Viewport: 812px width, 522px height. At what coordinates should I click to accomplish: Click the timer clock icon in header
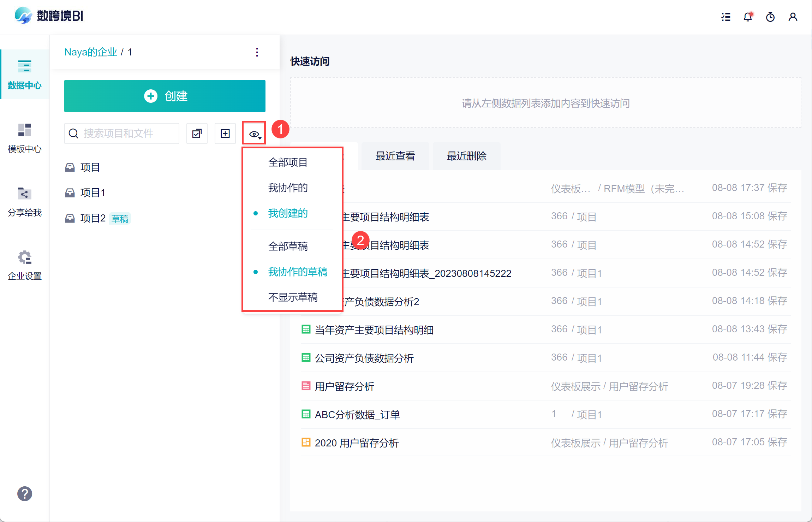point(770,17)
